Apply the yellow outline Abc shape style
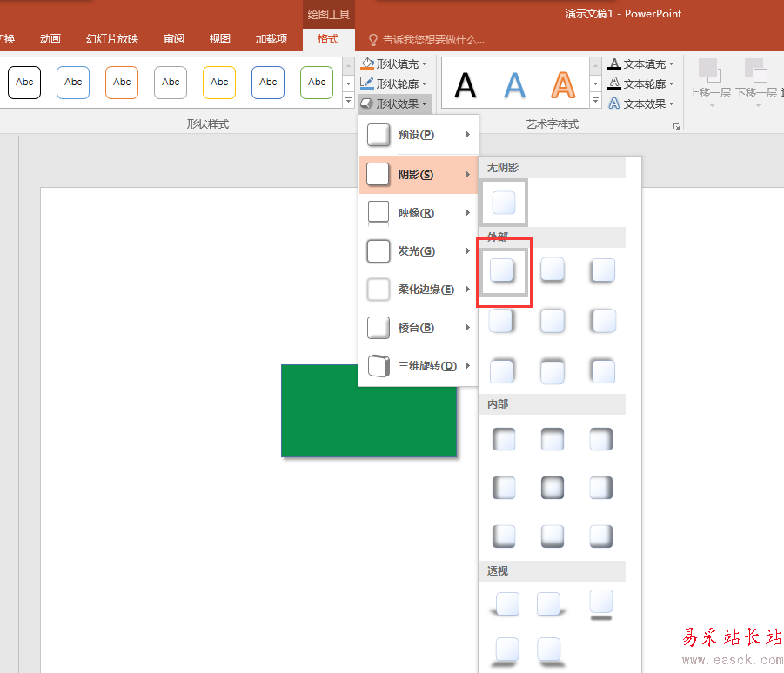Viewport: 784px width, 673px height. pos(219,83)
